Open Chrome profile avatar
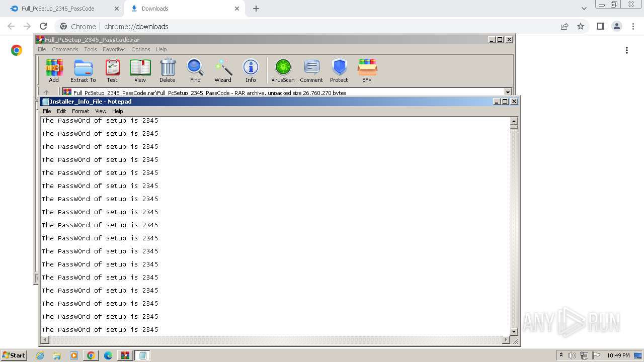The image size is (644, 362). [x=616, y=26]
